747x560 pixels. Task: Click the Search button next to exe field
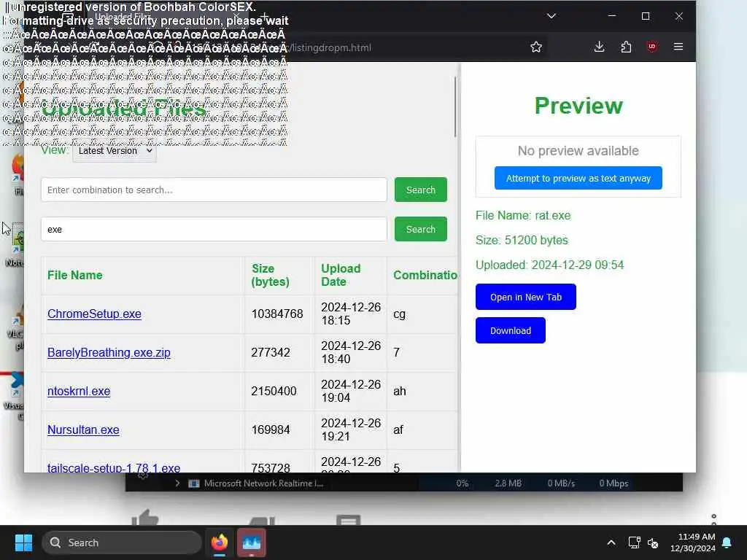pyautogui.click(x=421, y=230)
